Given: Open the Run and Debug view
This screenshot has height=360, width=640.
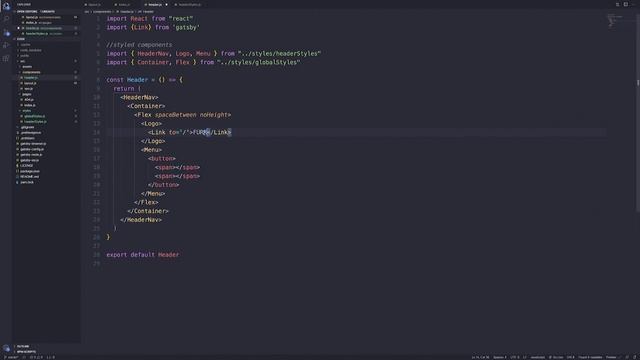Looking at the screenshot, I should (x=6, y=45).
